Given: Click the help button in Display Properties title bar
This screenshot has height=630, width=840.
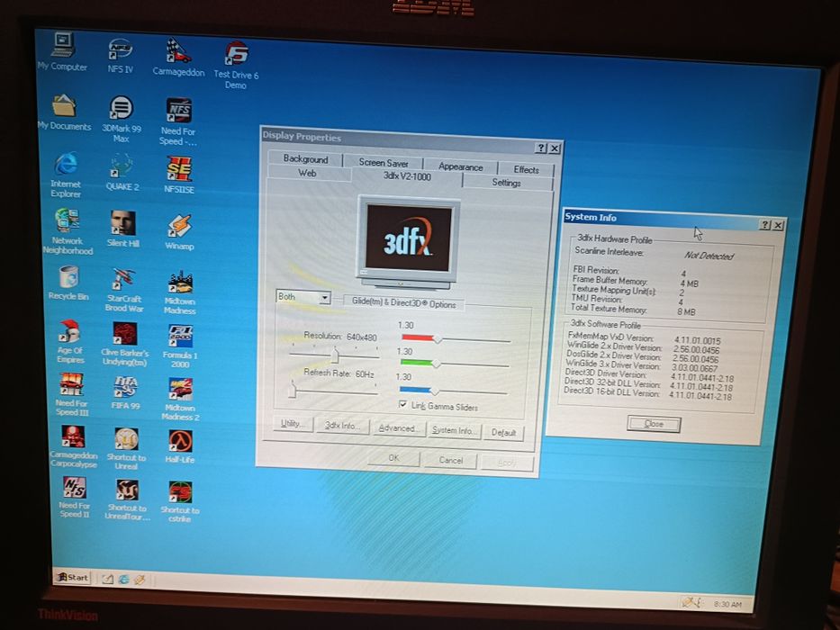Looking at the screenshot, I should point(542,148).
